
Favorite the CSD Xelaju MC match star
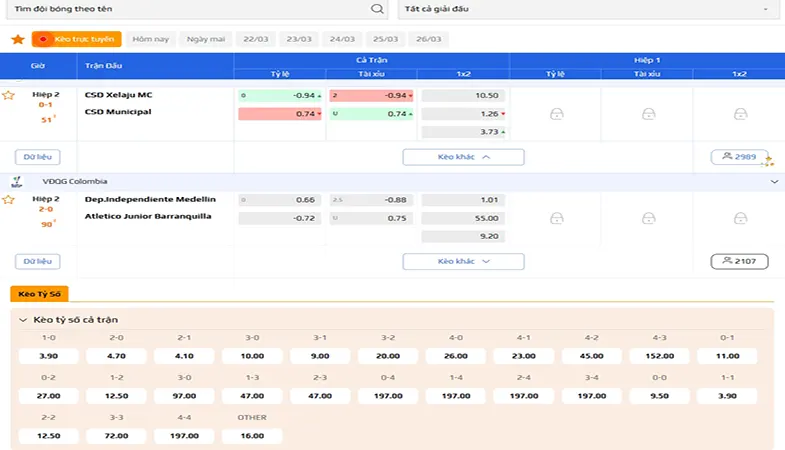tap(8, 95)
